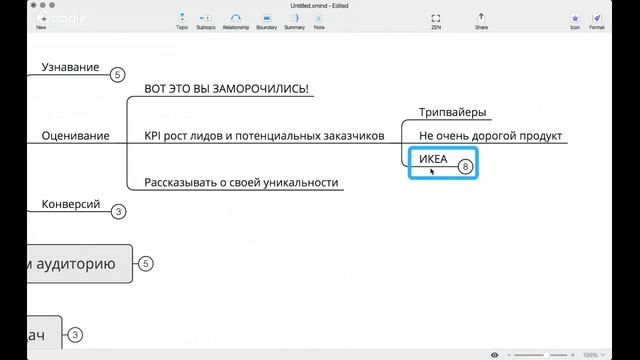The height and width of the screenshot is (360, 640).
Task: Click the yellow minimize window button
Action: tap(43, 5)
